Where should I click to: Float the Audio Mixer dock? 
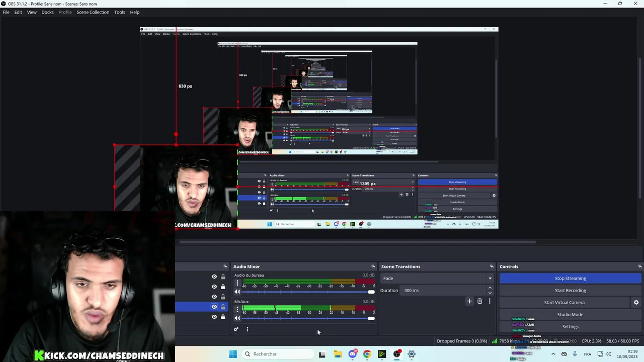373,266
